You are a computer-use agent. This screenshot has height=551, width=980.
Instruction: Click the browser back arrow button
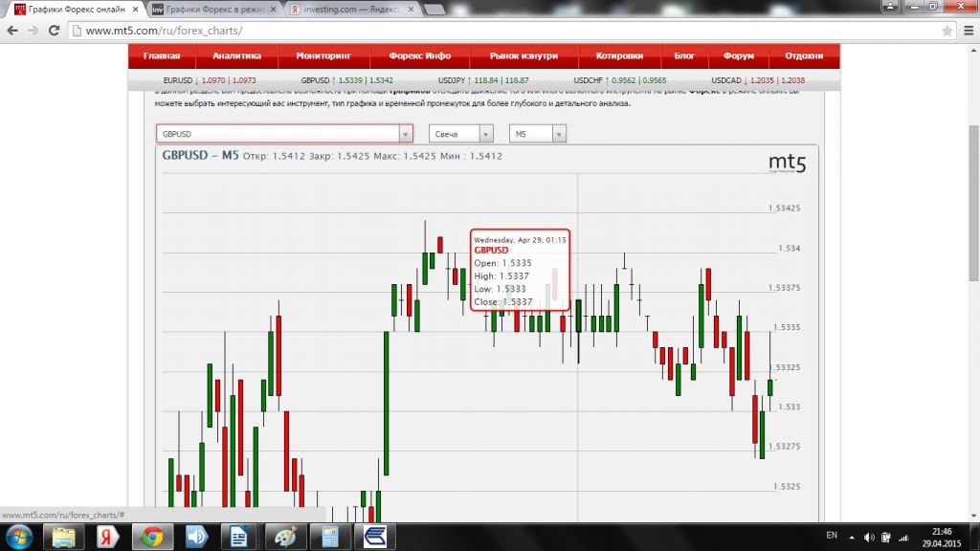11,30
